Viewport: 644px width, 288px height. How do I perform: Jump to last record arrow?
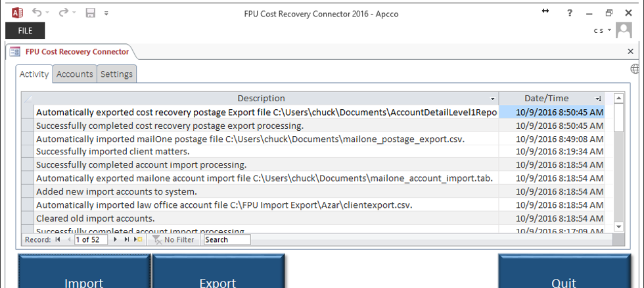[126, 239]
